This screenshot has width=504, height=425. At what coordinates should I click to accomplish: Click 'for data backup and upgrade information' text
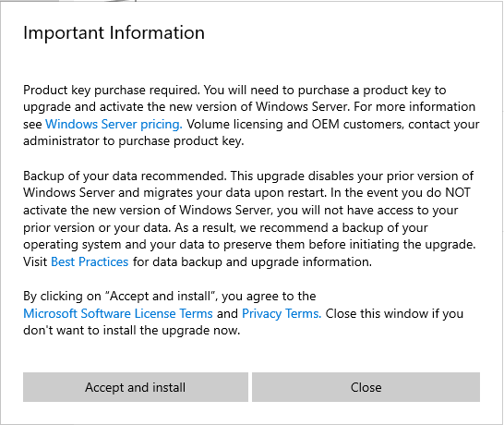click(x=252, y=261)
